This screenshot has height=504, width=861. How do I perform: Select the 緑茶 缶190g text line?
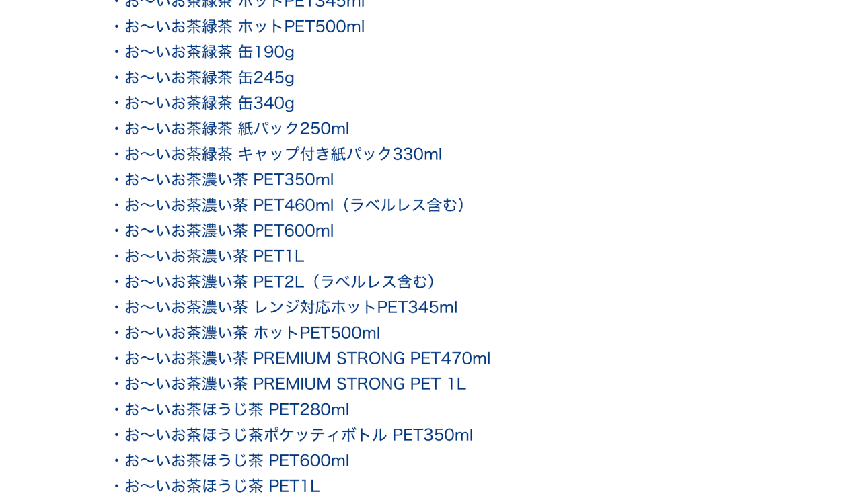point(209,52)
